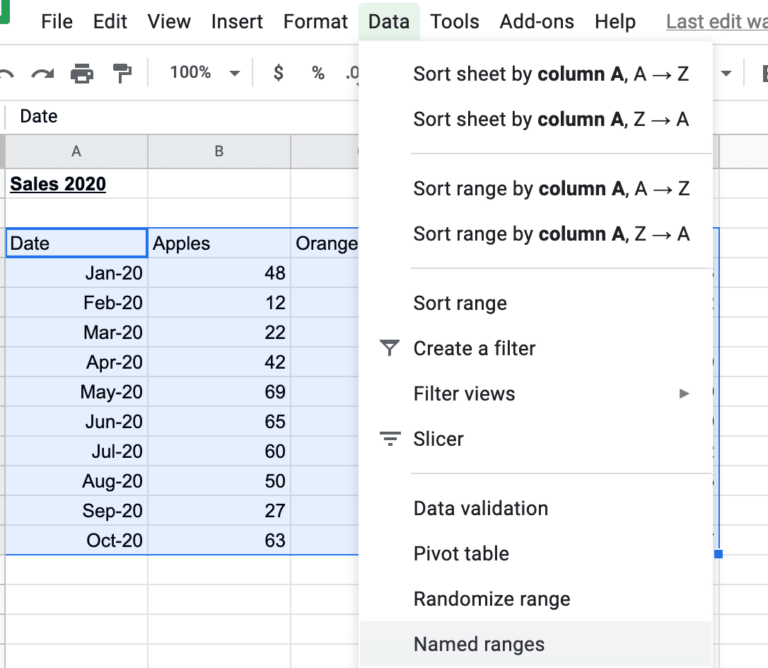768x668 pixels.
Task: Select Apples value 65
Action: coord(219,421)
